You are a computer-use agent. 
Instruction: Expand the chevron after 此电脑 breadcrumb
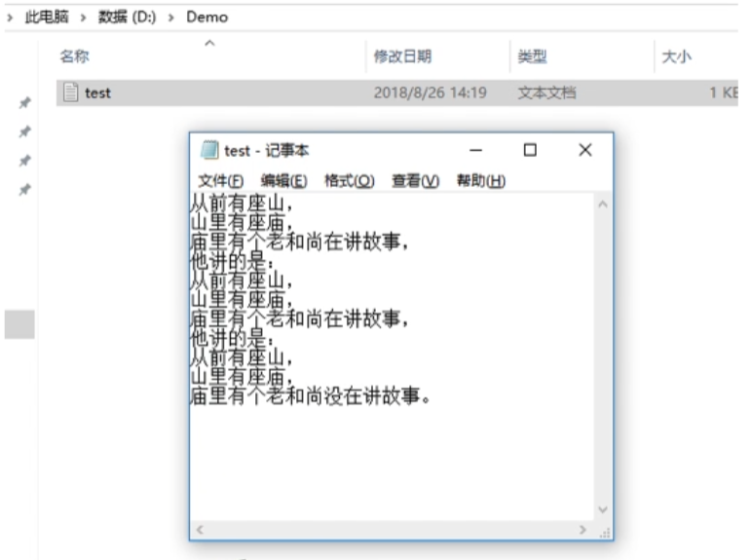coord(84,18)
